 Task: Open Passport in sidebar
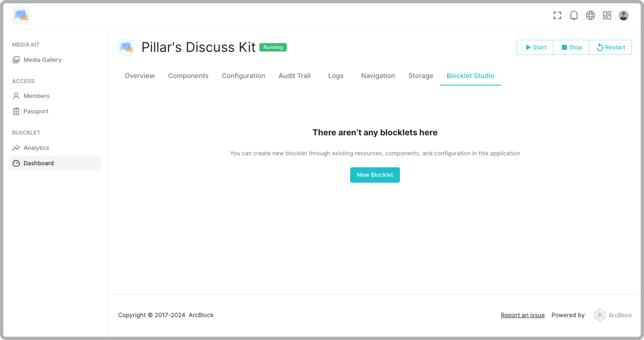coord(36,111)
